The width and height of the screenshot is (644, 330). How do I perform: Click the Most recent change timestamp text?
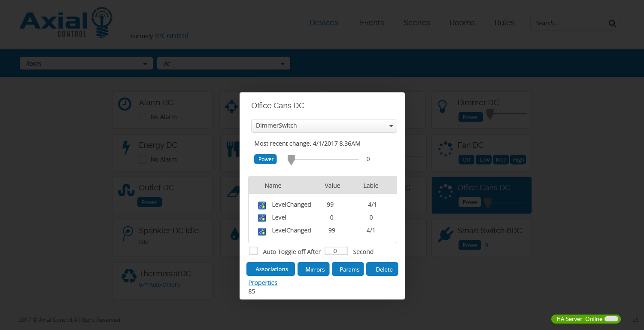[x=307, y=144]
